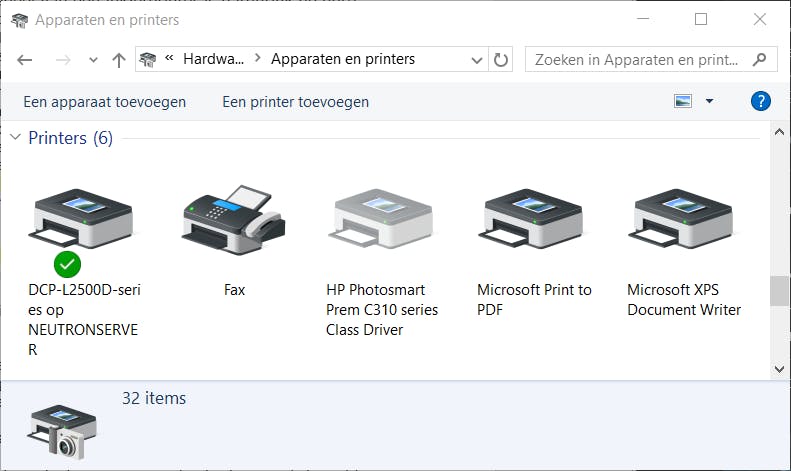Click Een printer toevoegen
Image resolution: width=791 pixels, height=471 pixels.
pos(296,102)
